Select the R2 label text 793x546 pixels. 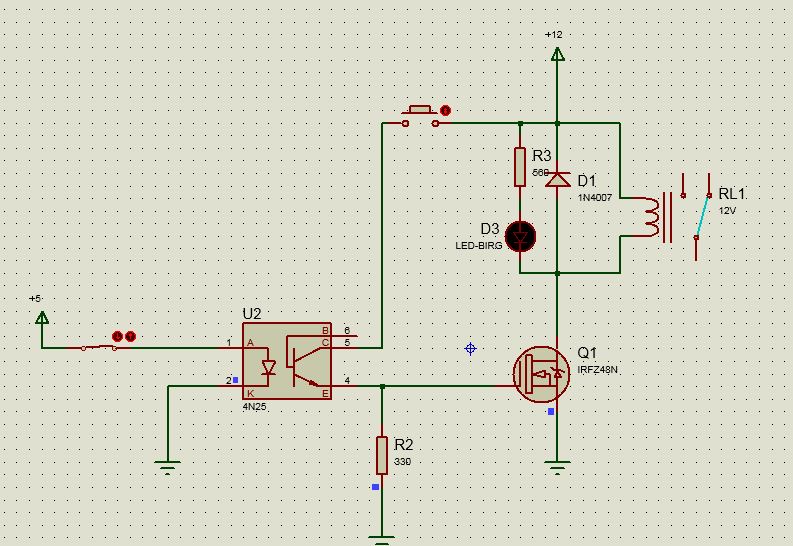[x=404, y=445]
